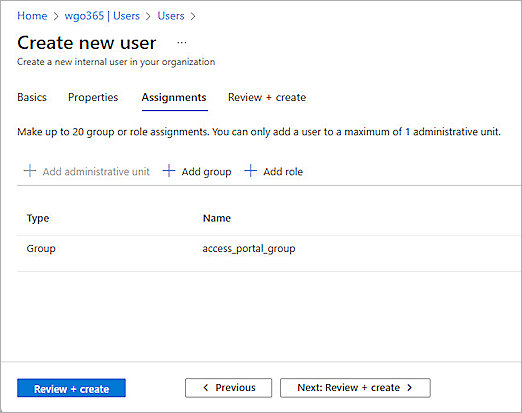Switch to the Basics tab
The image size is (522, 413).
click(32, 97)
